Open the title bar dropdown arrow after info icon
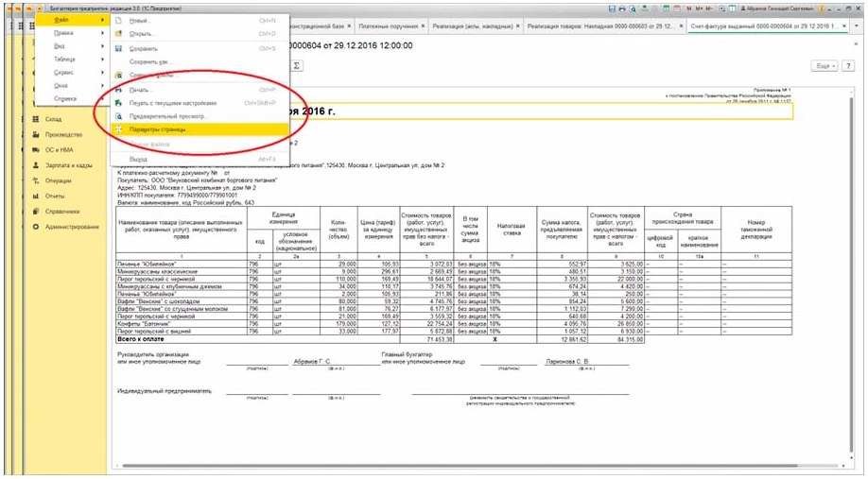This screenshot has height=479, width=868. 831,9
